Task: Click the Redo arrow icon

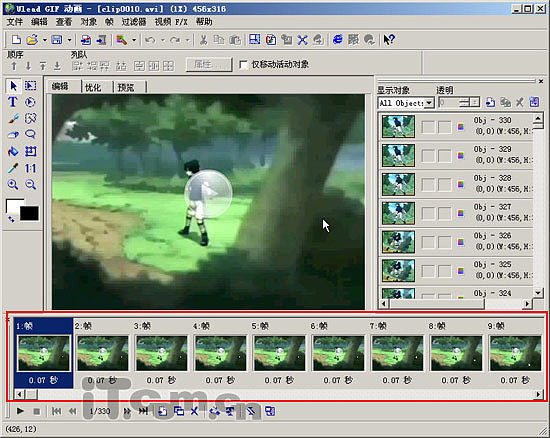Action: coord(175,40)
